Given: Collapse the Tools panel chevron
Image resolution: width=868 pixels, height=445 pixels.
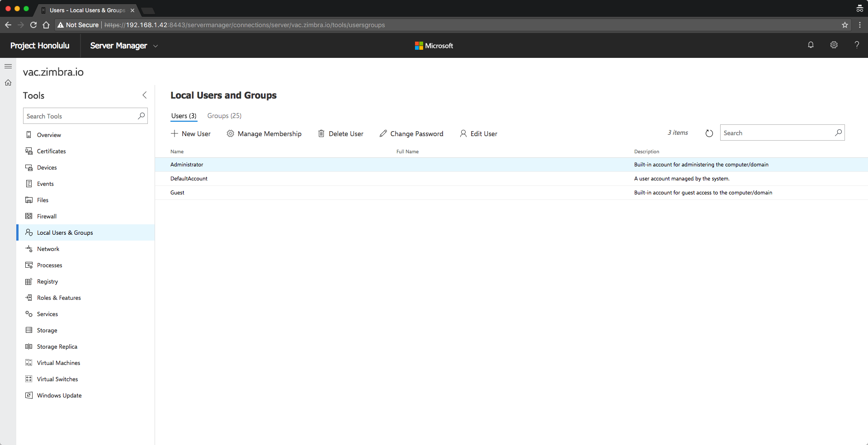Looking at the screenshot, I should coord(145,95).
